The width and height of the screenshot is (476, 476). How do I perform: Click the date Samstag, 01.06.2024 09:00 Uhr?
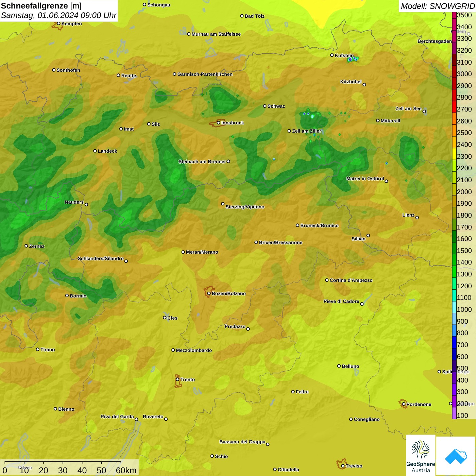pos(58,15)
